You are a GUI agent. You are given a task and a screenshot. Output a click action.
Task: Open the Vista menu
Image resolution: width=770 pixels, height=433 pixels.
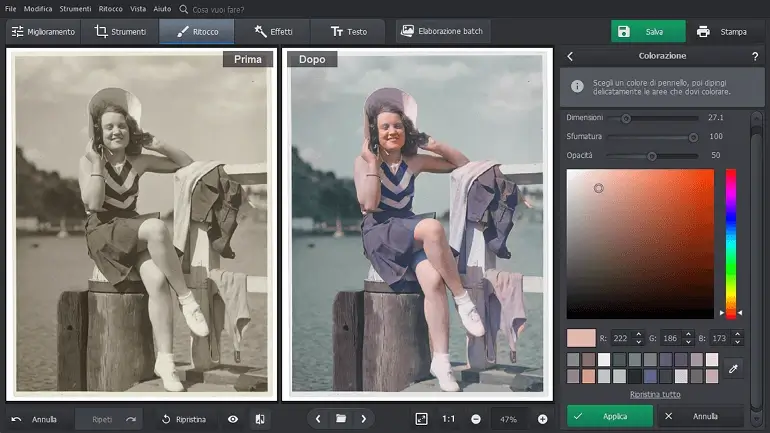(138, 9)
